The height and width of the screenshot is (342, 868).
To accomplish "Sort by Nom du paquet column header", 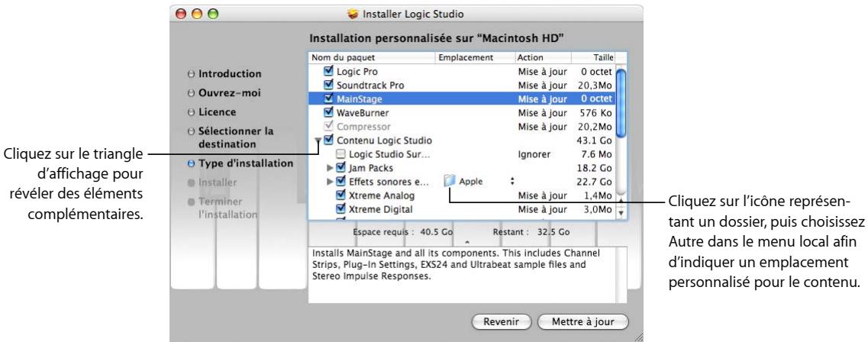I will point(372,57).
